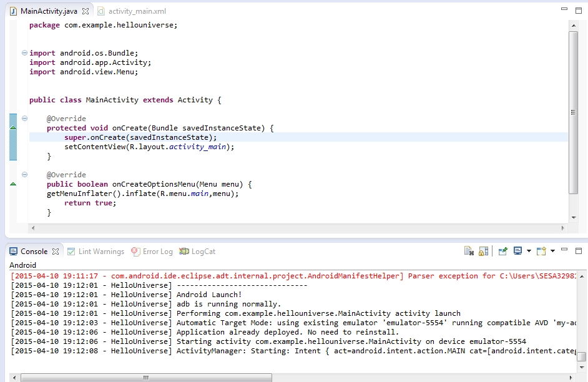Image resolution: width=588 pixels, height=382 pixels.
Task: Open the Display Selected Console dropdown arrow
Action: [529, 252]
